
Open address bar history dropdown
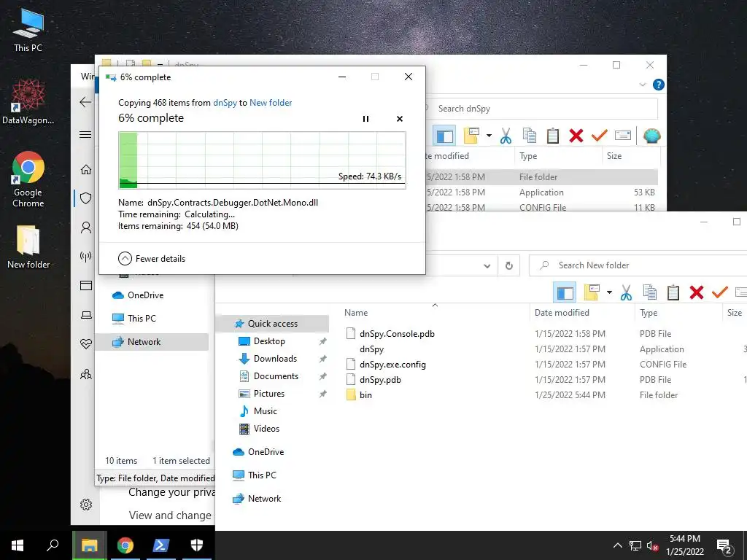click(487, 265)
